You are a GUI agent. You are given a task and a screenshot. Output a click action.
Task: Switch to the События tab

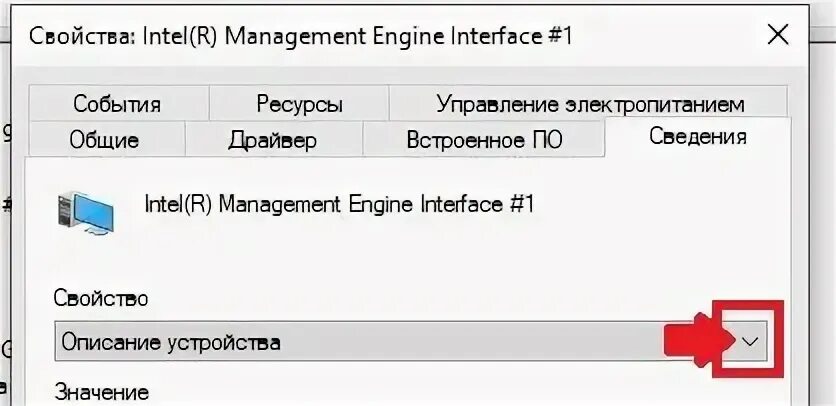[x=117, y=104]
